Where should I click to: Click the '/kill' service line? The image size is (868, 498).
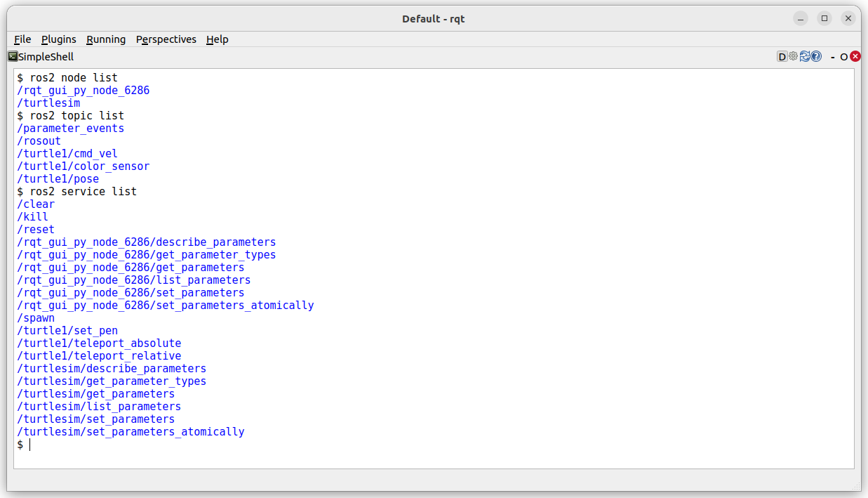33,216
